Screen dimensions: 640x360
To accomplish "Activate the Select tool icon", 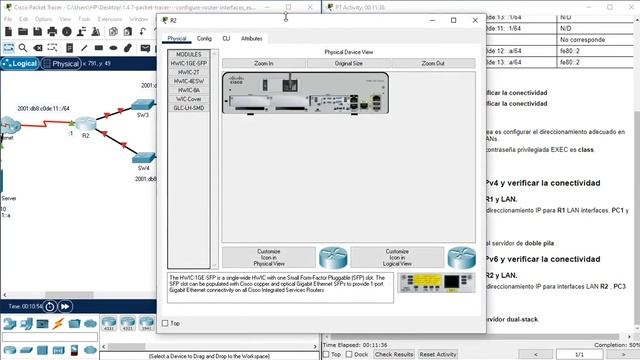I will [8, 48].
